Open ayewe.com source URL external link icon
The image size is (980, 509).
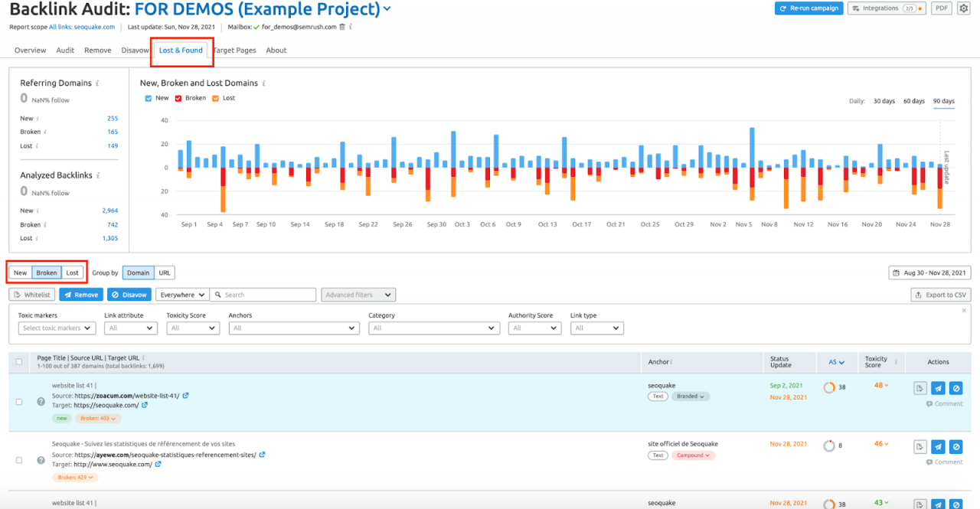[262, 455]
